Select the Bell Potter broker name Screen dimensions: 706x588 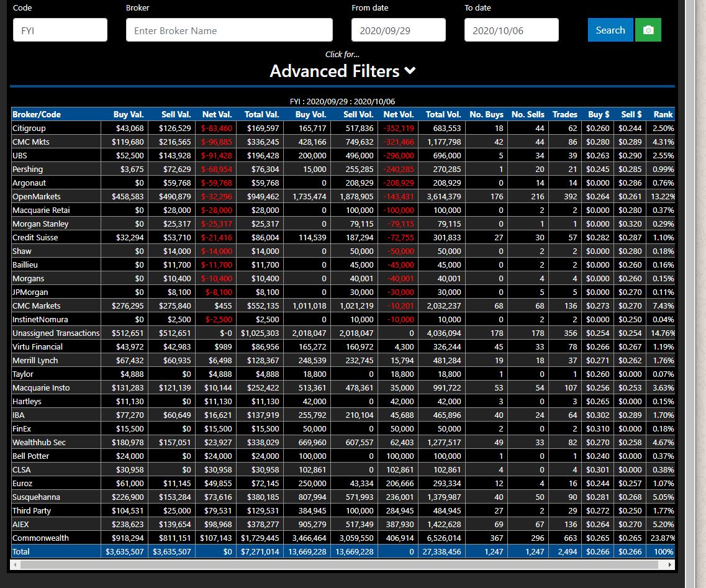[x=30, y=456]
